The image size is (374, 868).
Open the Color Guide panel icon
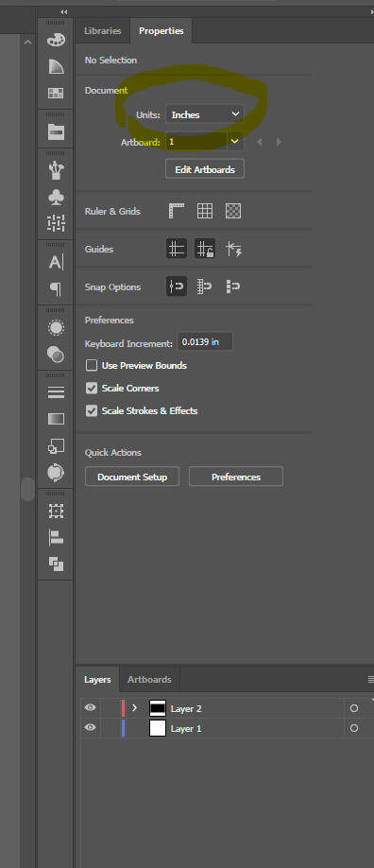[56, 66]
